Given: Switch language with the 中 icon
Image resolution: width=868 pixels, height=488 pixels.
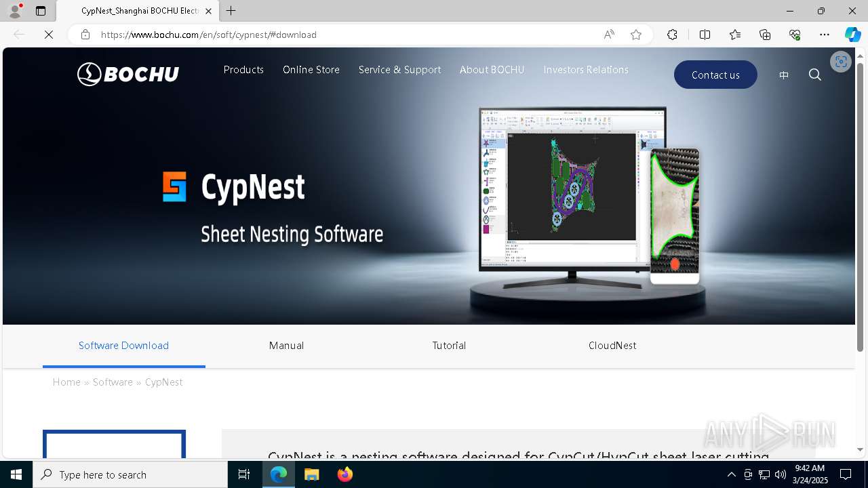Looking at the screenshot, I should [x=784, y=75].
